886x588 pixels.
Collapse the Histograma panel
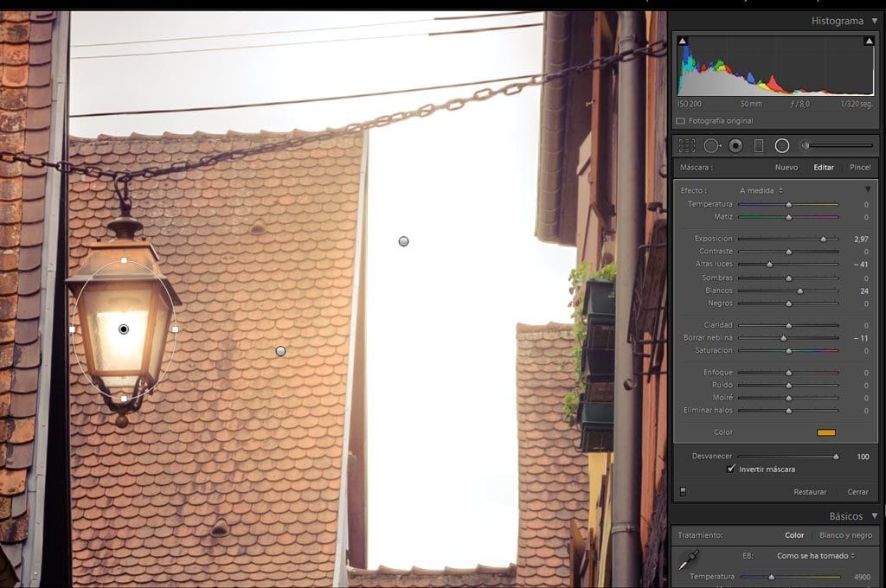pyautogui.click(x=875, y=21)
